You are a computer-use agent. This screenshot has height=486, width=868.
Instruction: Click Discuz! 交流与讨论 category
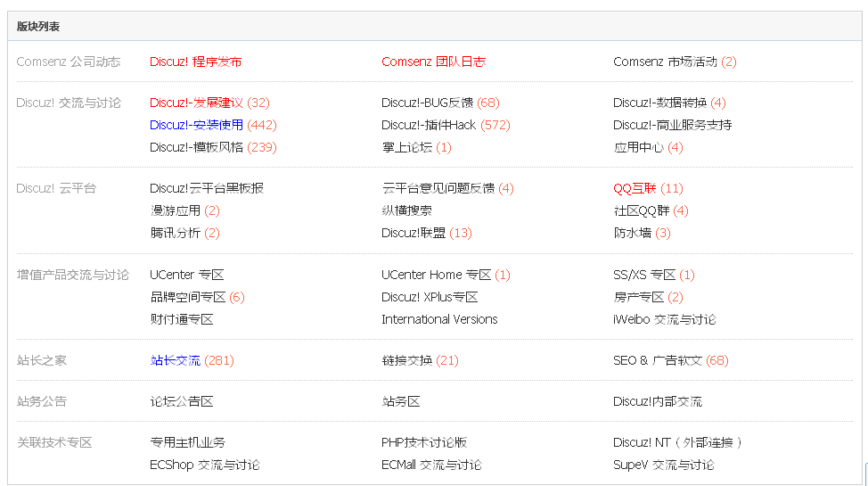pyautogui.click(x=68, y=103)
